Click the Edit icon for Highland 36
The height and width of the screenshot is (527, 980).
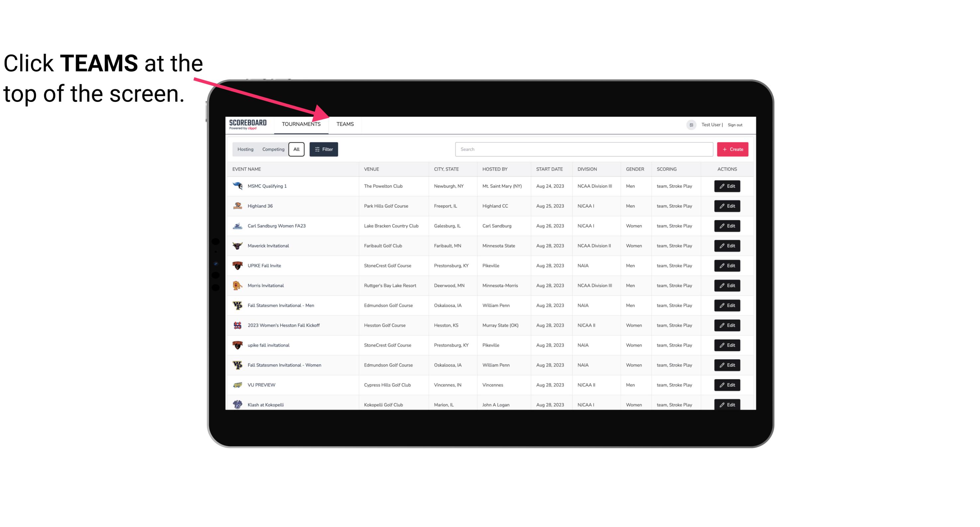[x=728, y=206]
